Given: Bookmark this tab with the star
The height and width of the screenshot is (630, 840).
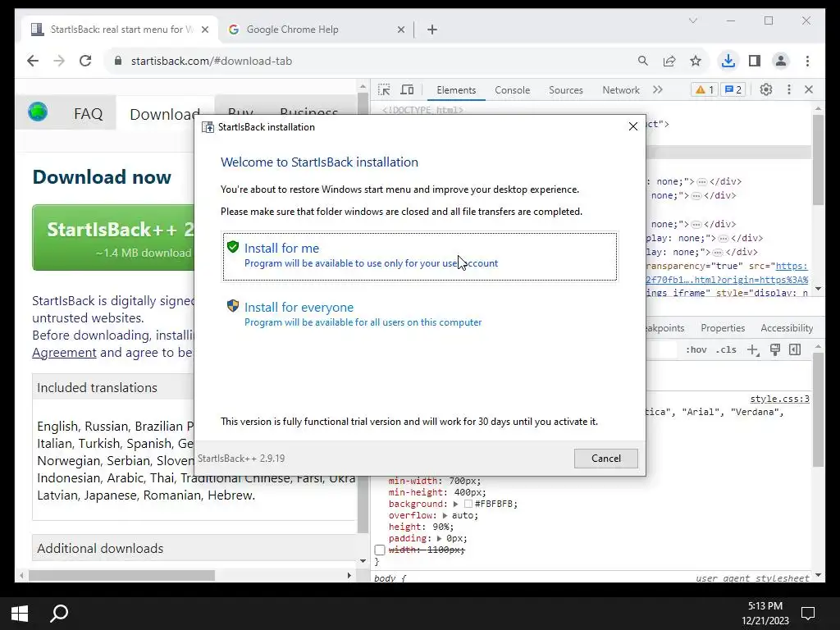Looking at the screenshot, I should point(696,61).
